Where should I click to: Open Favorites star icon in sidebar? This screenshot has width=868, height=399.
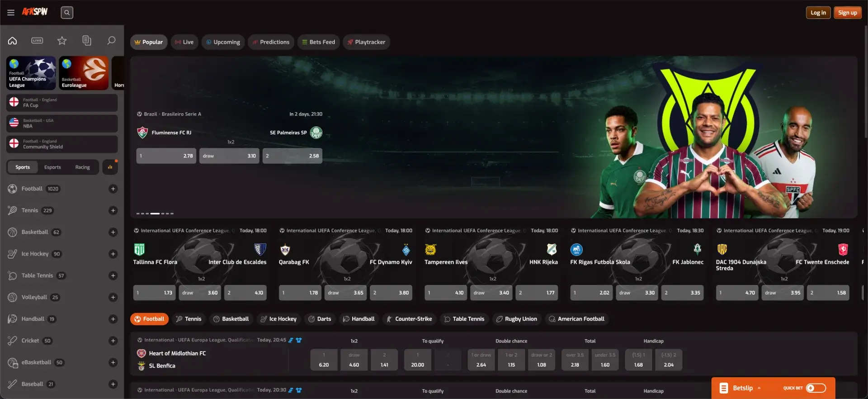tap(62, 41)
